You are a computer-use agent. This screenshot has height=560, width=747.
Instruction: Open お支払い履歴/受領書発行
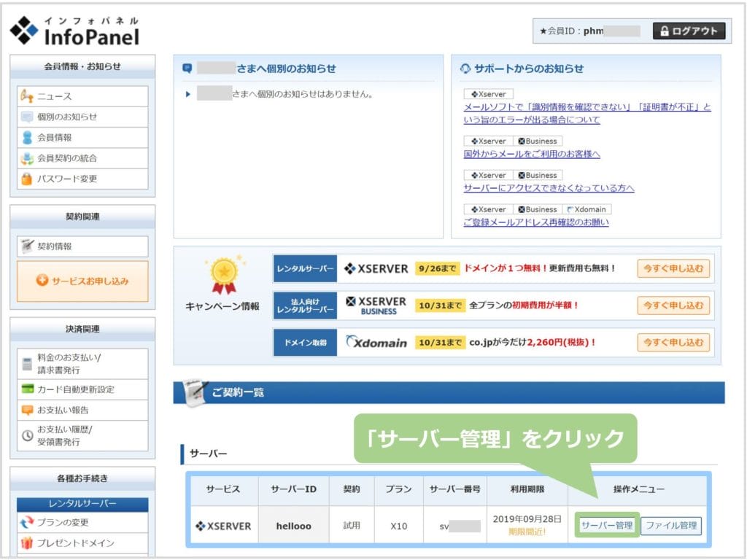click(x=82, y=435)
